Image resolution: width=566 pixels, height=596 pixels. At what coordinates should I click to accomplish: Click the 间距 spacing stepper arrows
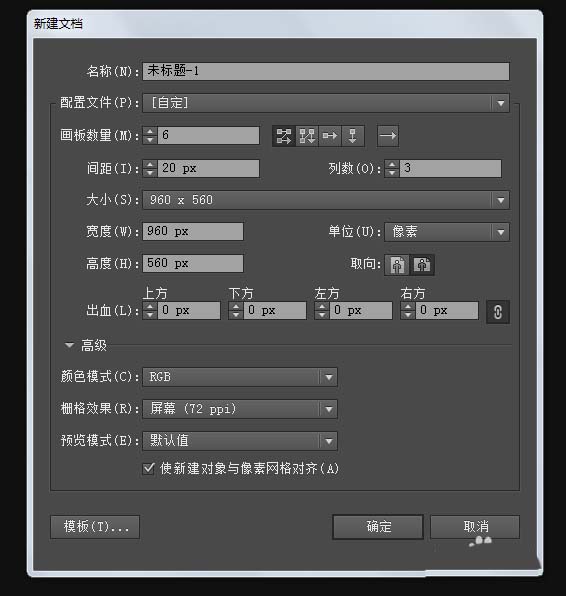[x=150, y=168]
